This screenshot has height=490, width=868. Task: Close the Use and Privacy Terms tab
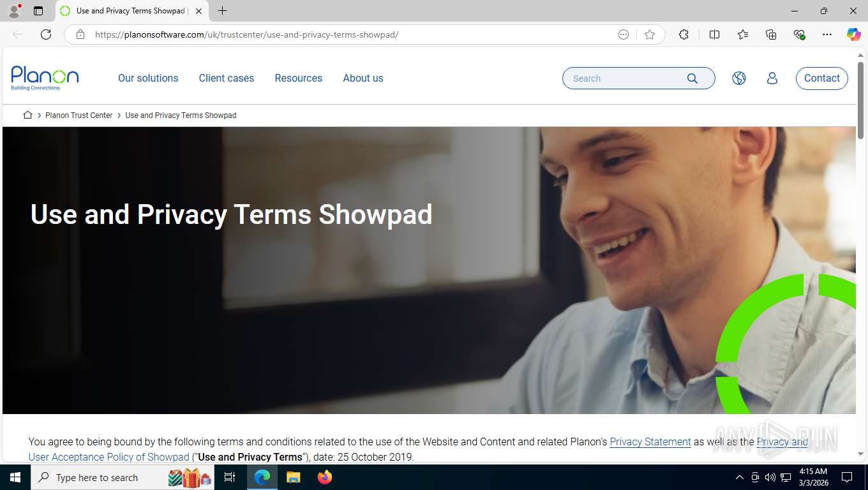tap(198, 11)
